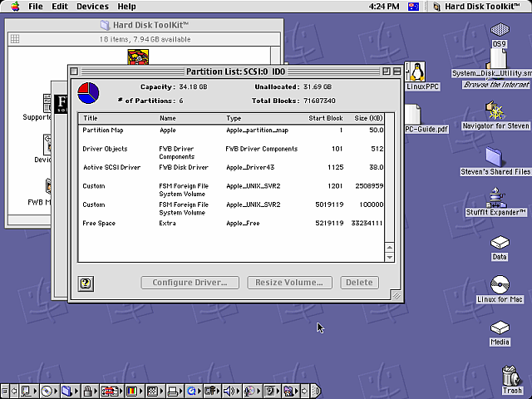Select the Browse the Internet alias

coord(497,85)
